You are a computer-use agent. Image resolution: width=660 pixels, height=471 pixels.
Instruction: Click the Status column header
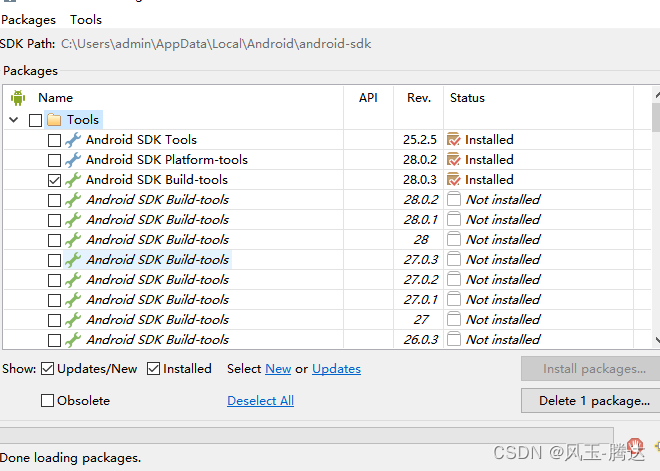[x=467, y=98]
